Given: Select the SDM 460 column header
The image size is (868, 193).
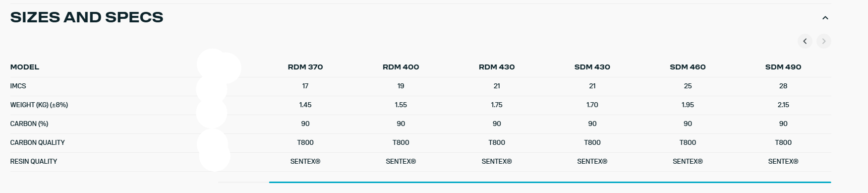Looking at the screenshot, I should (688, 67).
